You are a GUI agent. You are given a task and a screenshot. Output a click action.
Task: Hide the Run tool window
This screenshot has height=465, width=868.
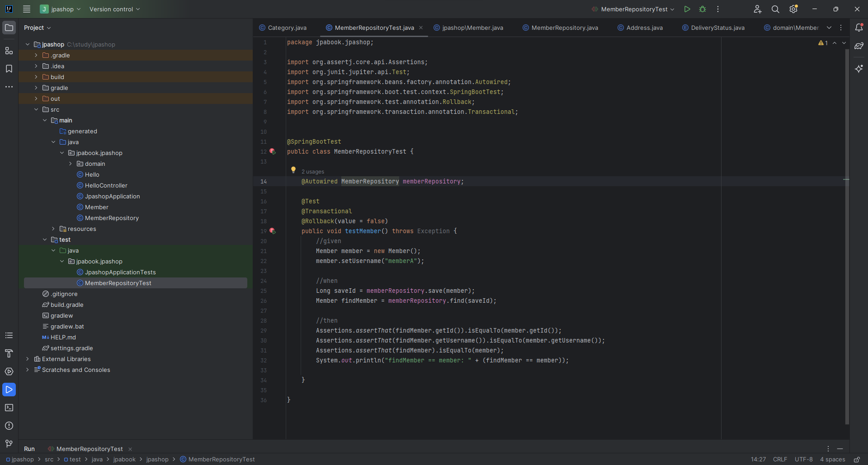coord(840,449)
